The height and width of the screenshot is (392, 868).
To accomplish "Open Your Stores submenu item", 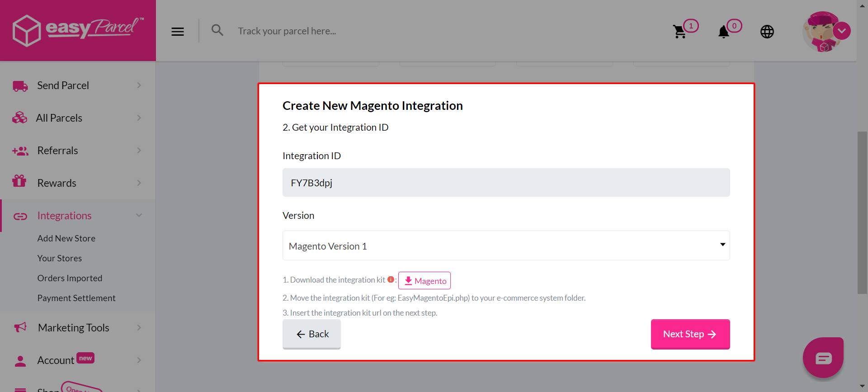I will click(60, 258).
